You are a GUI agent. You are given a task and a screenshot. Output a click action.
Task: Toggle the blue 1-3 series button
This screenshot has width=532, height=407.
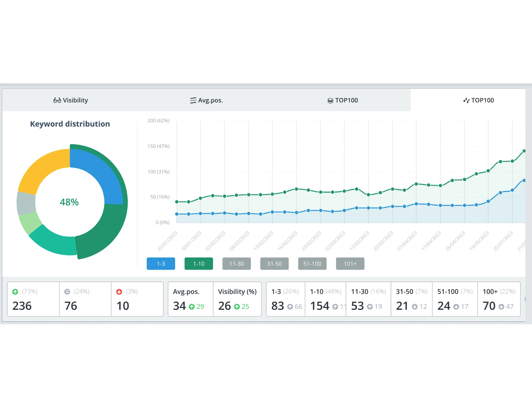161,264
